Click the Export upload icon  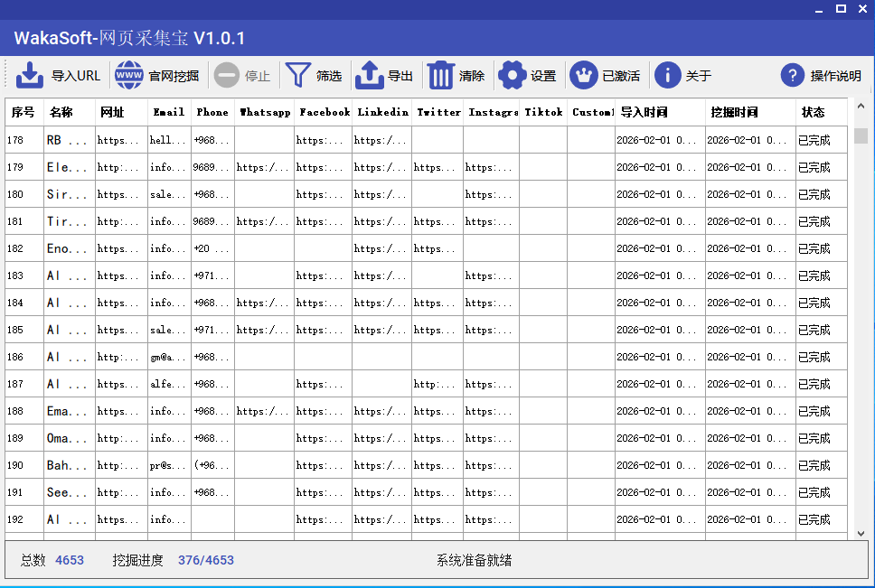369,76
